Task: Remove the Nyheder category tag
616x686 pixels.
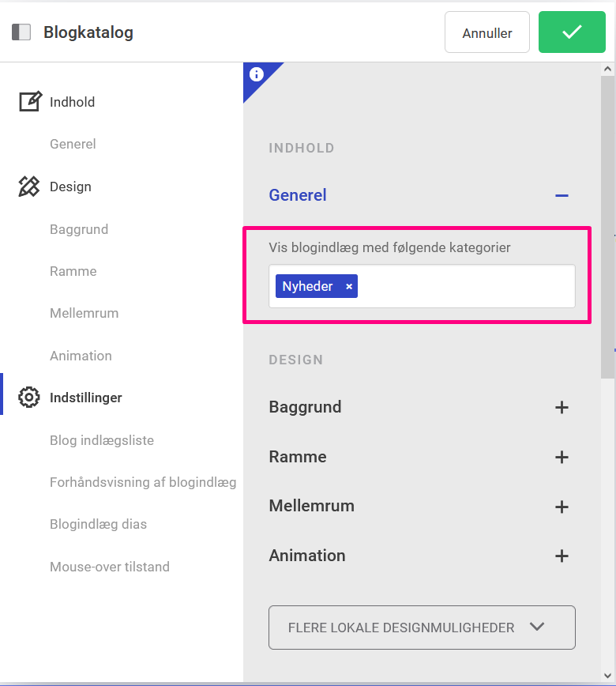Action: 349,287
